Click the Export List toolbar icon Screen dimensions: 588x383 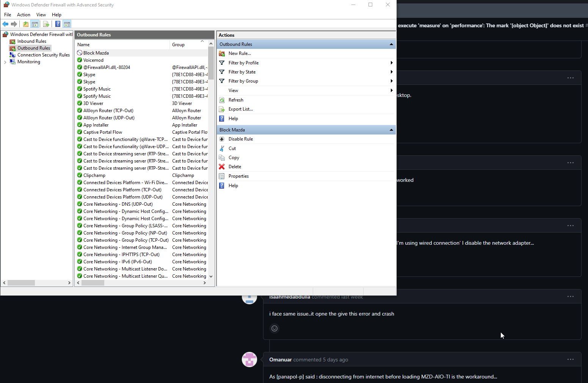pyautogui.click(x=46, y=24)
